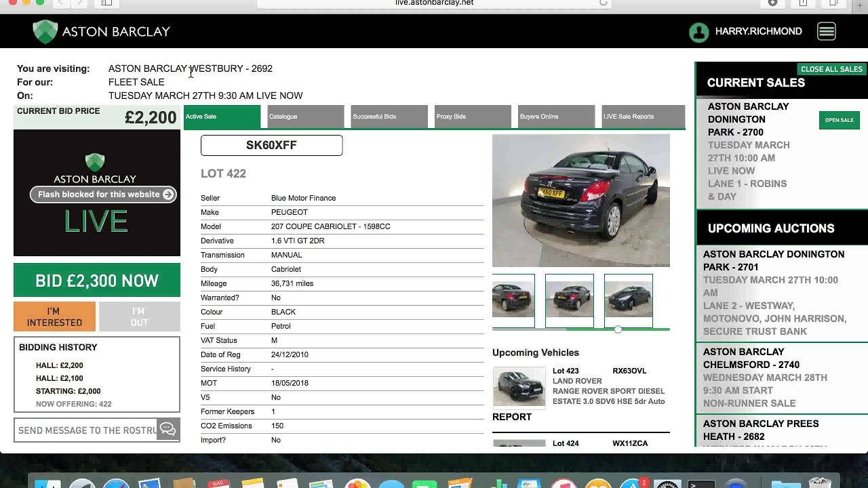Open the Trash in the dock

point(820,483)
